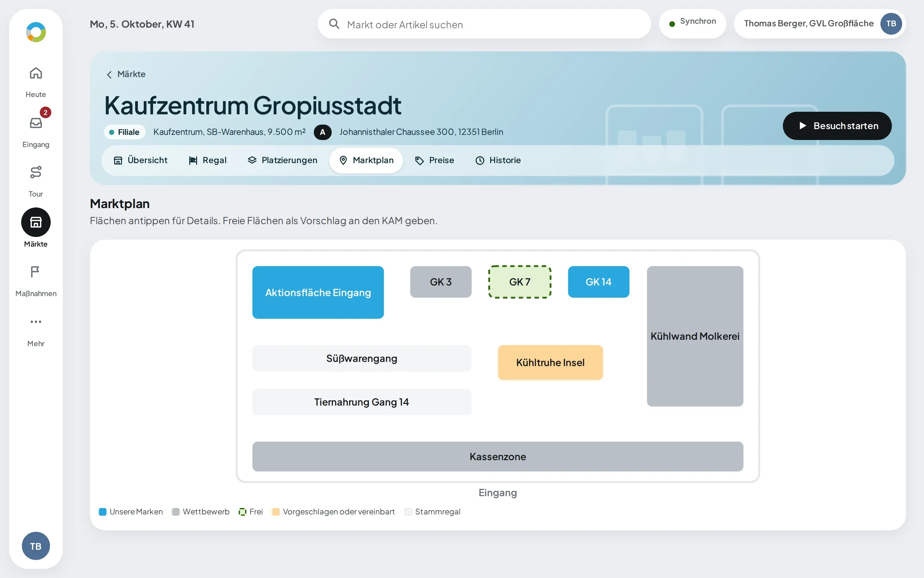This screenshot has width=924, height=578.
Task: Open the Heute home section
Action: (36, 82)
